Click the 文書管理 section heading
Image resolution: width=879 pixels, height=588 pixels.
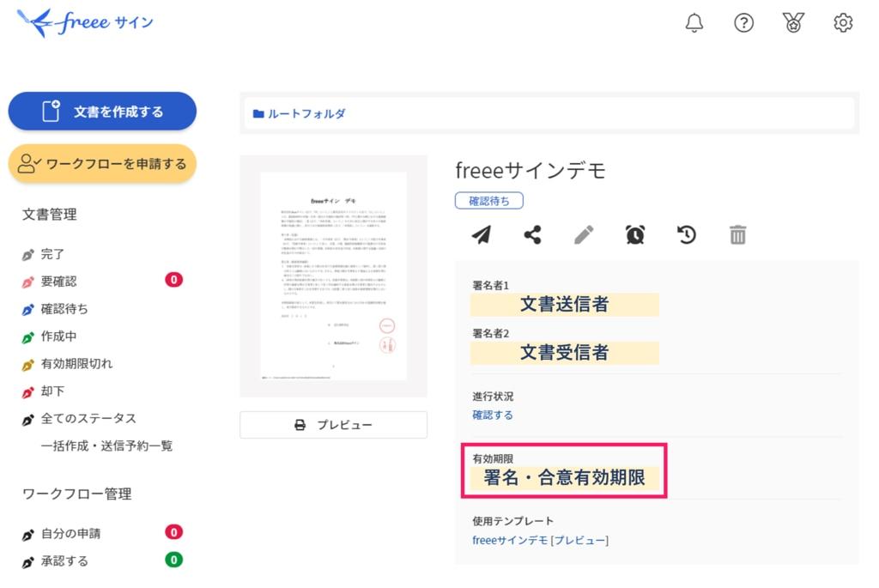pos(49,214)
